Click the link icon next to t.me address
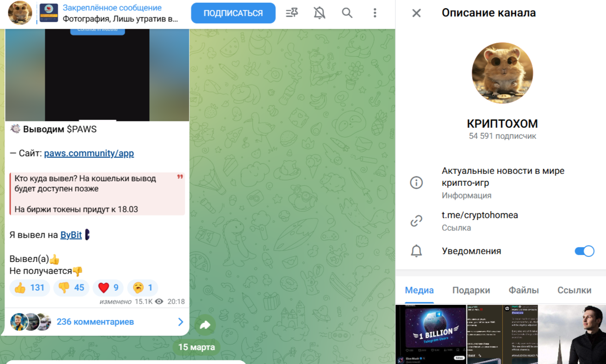The height and width of the screenshot is (364, 606). coord(417,221)
